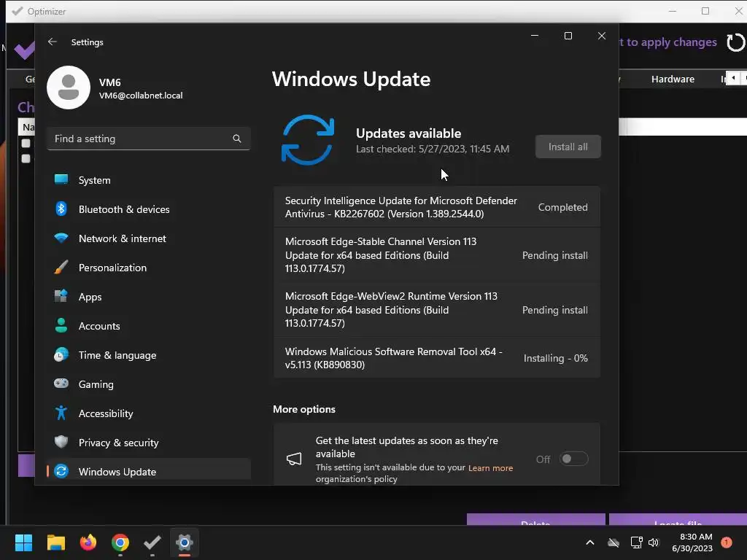This screenshot has height=560, width=747.
Task: Open Gaming settings category
Action: (x=149, y=384)
